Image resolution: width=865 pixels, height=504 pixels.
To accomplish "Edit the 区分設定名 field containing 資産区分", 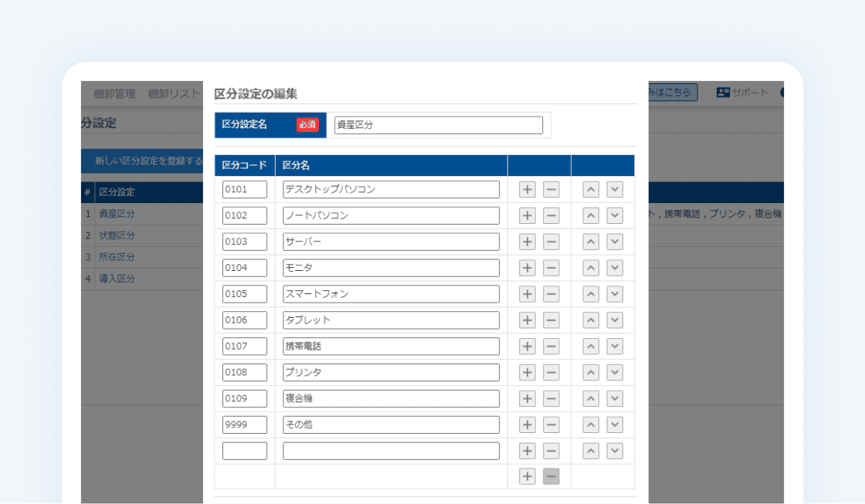I will point(439,124).
